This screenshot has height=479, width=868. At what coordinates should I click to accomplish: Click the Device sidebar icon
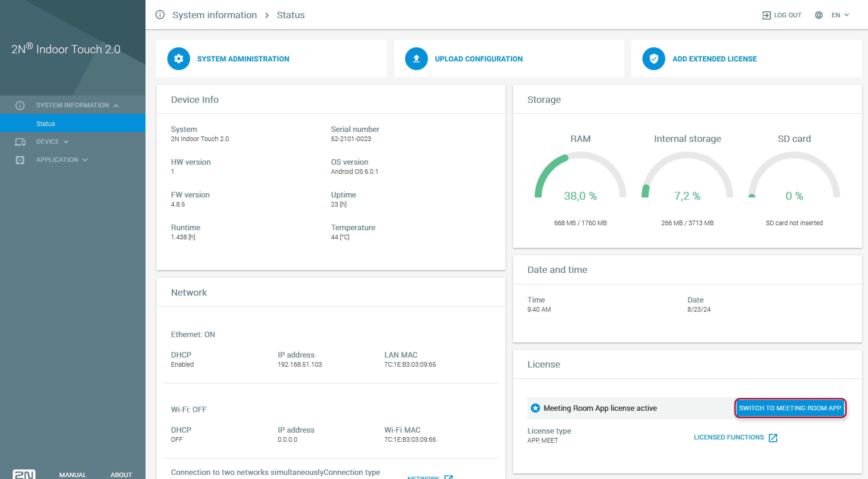coord(20,142)
